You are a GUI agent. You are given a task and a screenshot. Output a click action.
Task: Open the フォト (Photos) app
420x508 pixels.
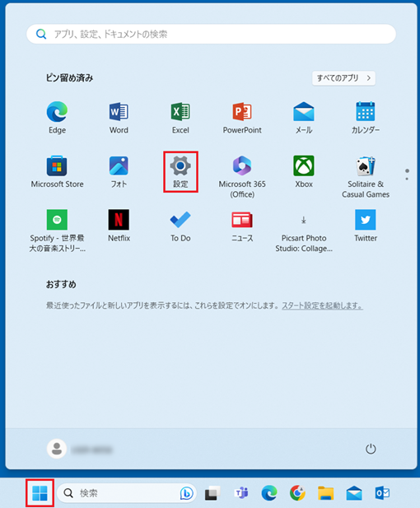pos(119,172)
